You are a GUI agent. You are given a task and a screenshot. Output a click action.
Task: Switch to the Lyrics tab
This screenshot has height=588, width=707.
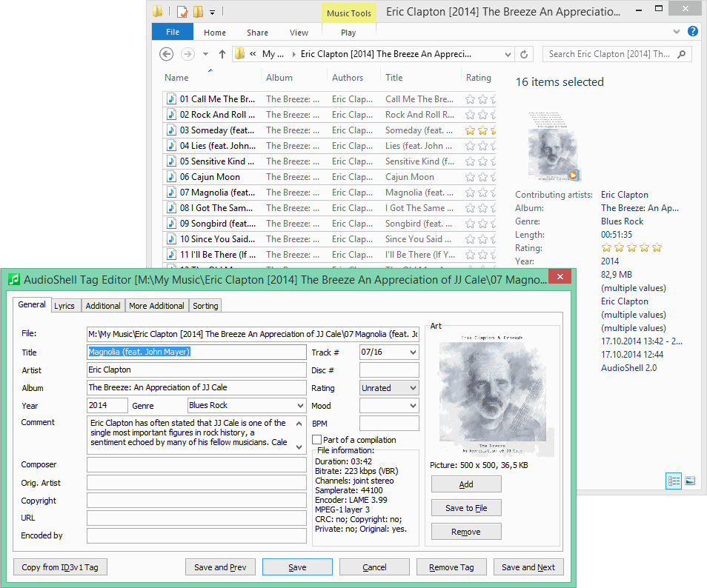[65, 305]
